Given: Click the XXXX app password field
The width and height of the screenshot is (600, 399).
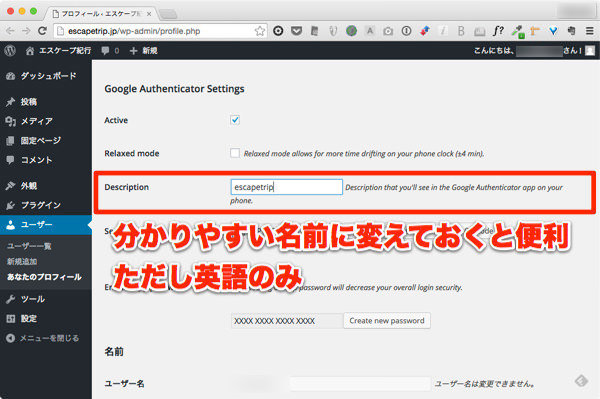Looking at the screenshot, I should click(x=287, y=321).
